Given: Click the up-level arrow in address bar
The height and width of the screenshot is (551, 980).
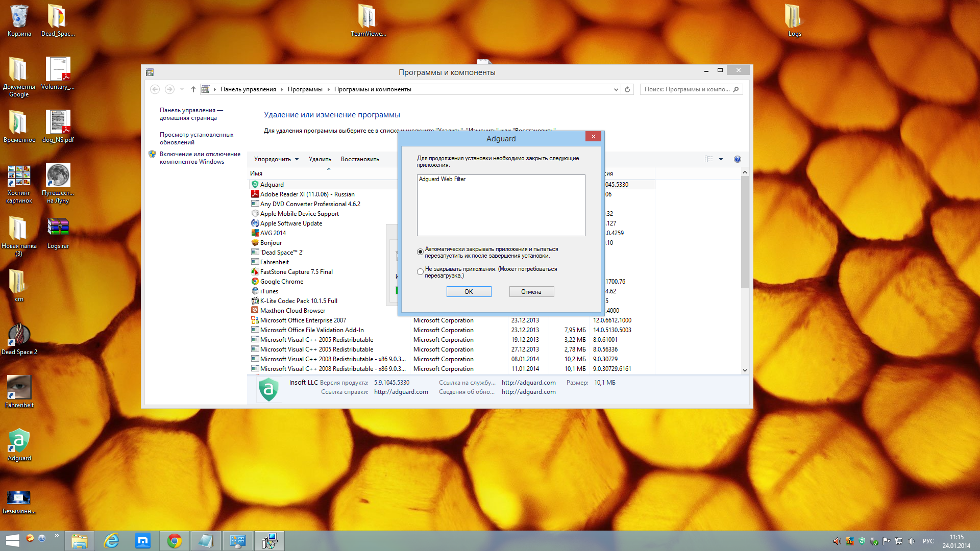Looking at the screenshot, I should tap(193, 89).
